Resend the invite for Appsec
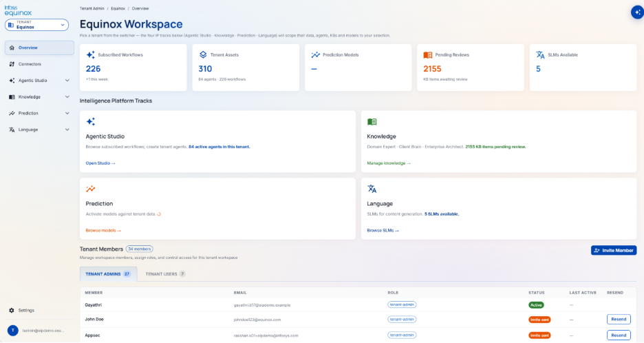This screenshot has width=644, height=343. [x=619, y=335]
